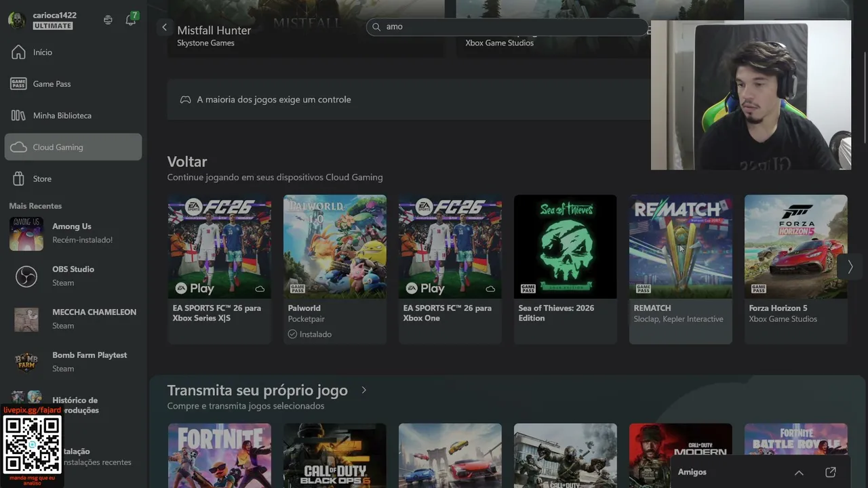Screen dimensions: 868x488
Task: Open the Palworld game card artwork
Action: coord(335,247)
